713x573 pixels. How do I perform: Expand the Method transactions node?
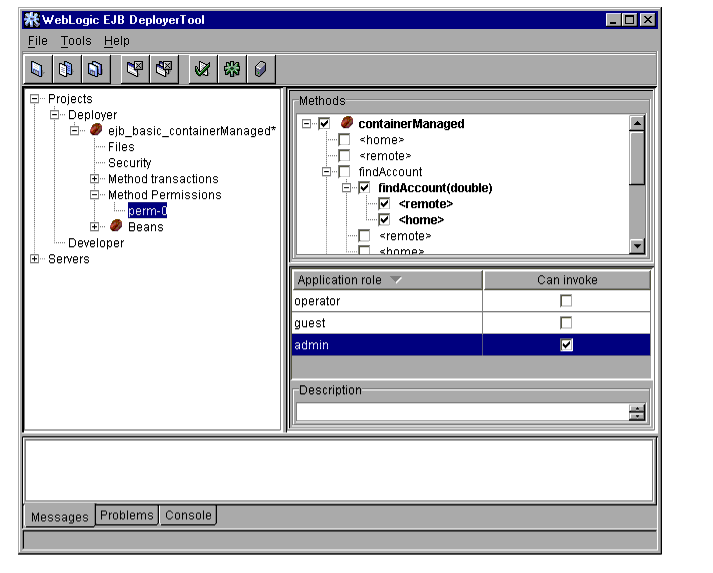[x=94, y=179]
